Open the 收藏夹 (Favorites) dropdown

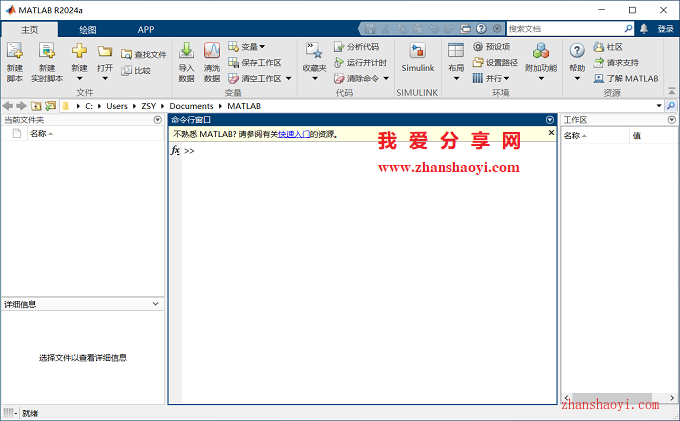[x=315, y=79]
